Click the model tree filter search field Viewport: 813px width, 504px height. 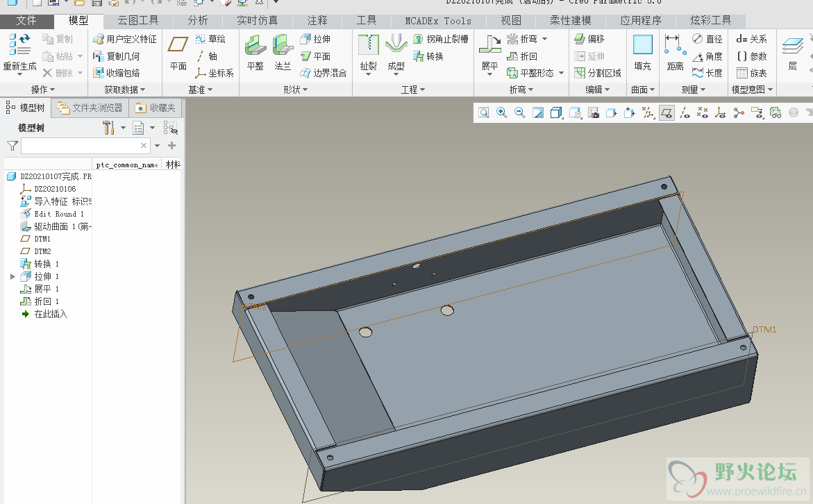pyautogui.click(x=80, y=146)
